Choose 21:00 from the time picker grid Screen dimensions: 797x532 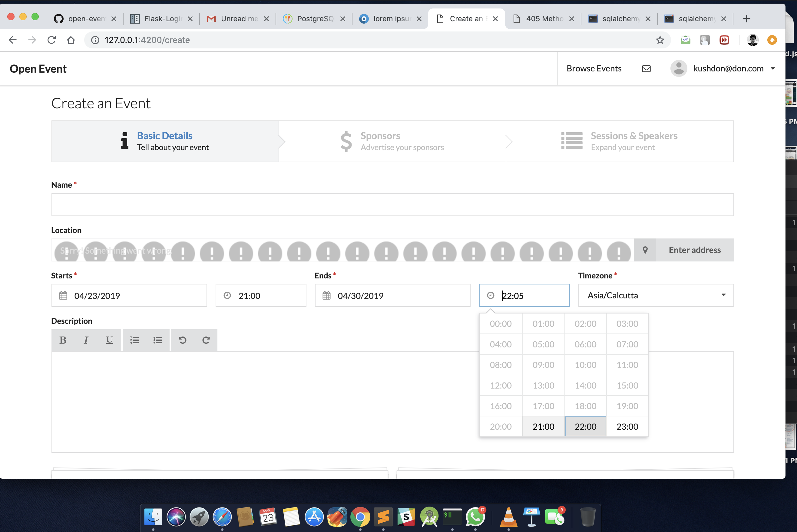[543, 426]
